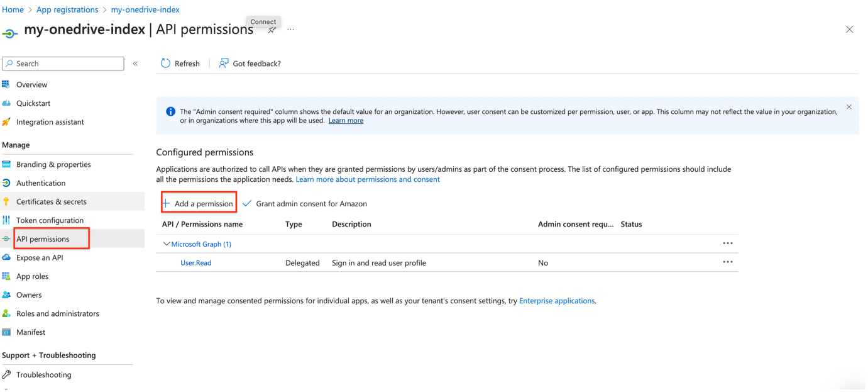Open Branding & properties in sidebar
Screen dimensions: 868x392
pos(53,165)
